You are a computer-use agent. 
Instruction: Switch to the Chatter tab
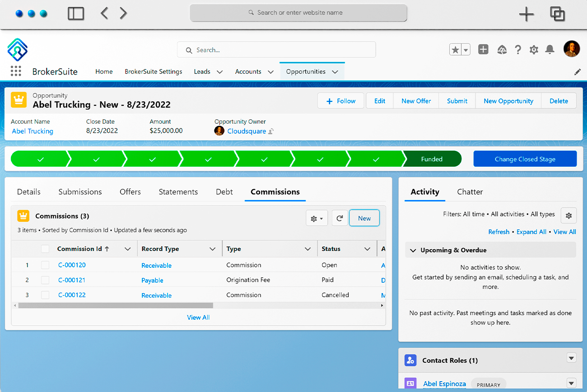click(x=470, y=191)
